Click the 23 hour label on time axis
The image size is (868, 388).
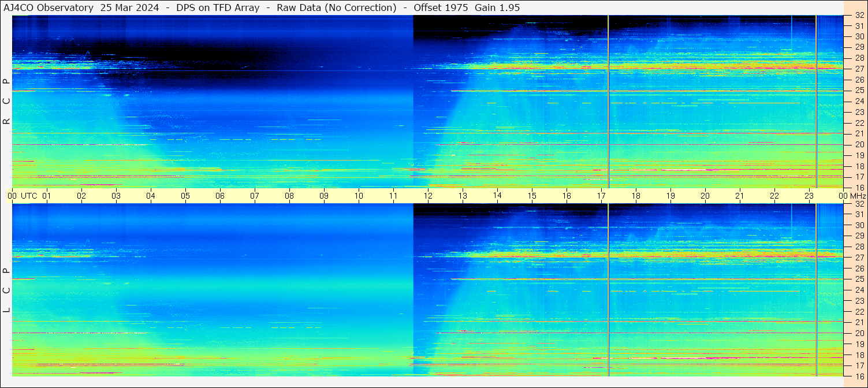[809, 196]
